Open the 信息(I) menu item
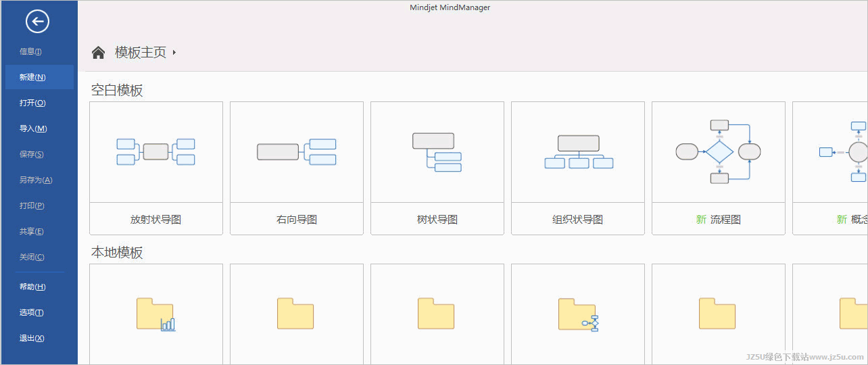 tap(31, 51)
